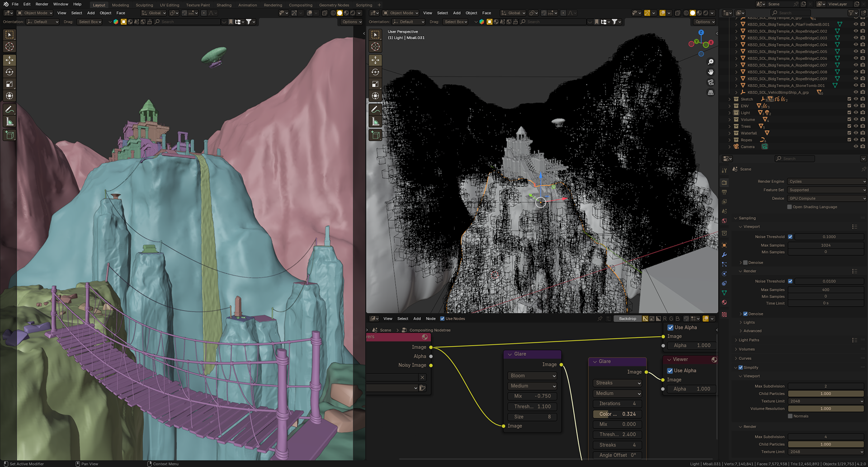
Task: Open the Object Data properties tab
Action: pyautogui.click(x=724, y=293)
